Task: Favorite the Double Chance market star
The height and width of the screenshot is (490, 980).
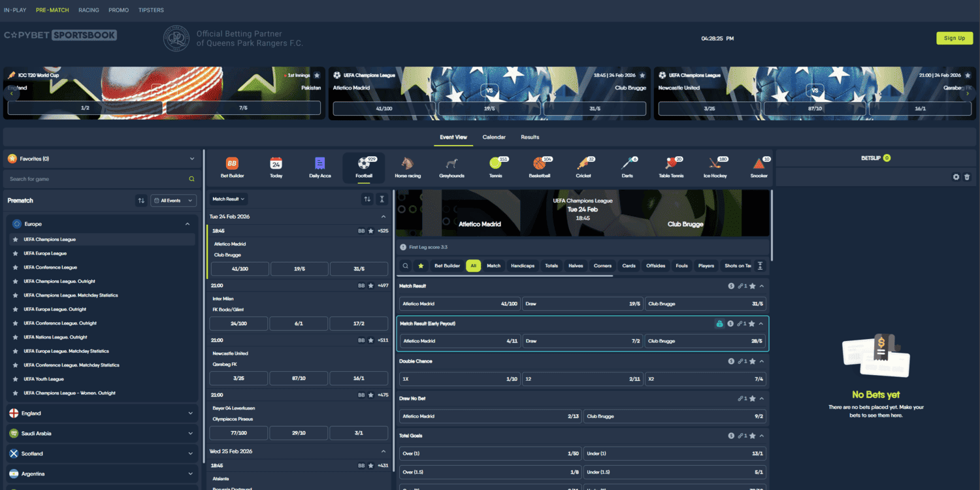Action: coord(753,361)
